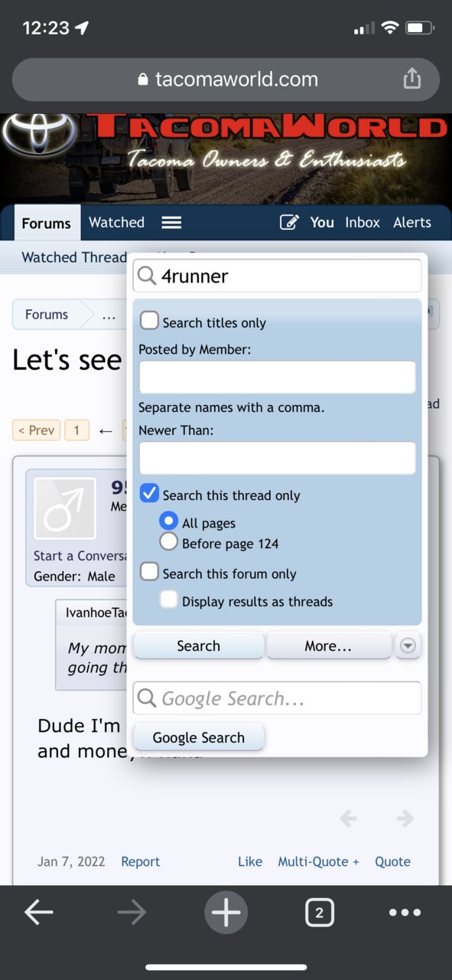Tick the Search this forum only checkbox
The width and height of the screenshot is (452, 980).
point(150,572)
